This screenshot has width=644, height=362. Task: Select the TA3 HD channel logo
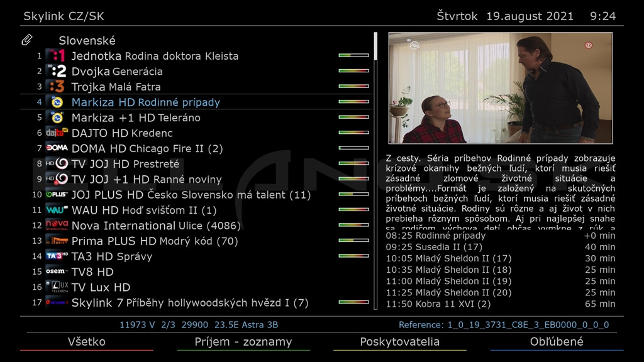(x=57, y=256)
